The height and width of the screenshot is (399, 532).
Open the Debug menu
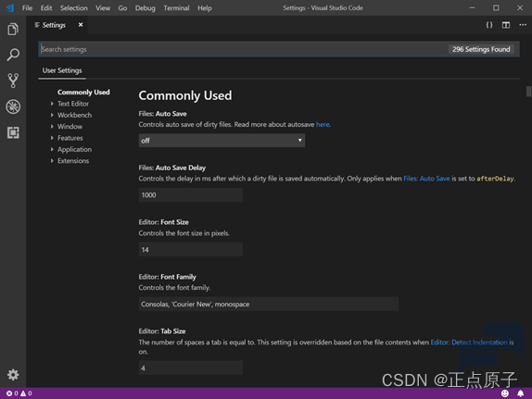click(145, 7)
